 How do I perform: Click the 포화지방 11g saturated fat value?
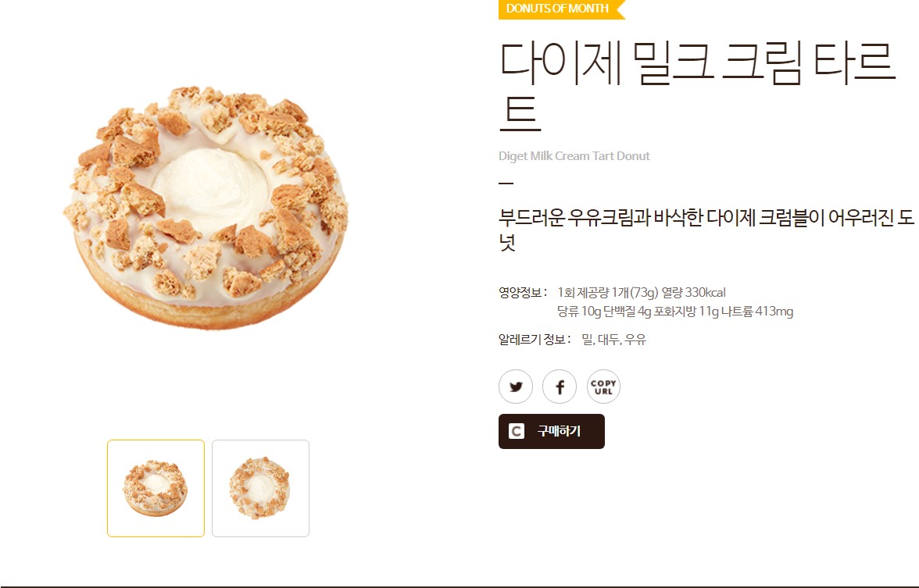(686, 311)
